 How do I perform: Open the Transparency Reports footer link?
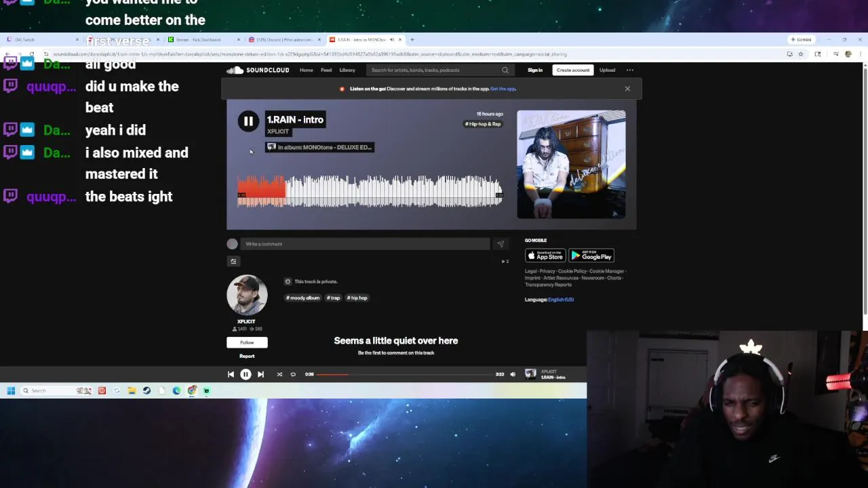coord(548,285)
